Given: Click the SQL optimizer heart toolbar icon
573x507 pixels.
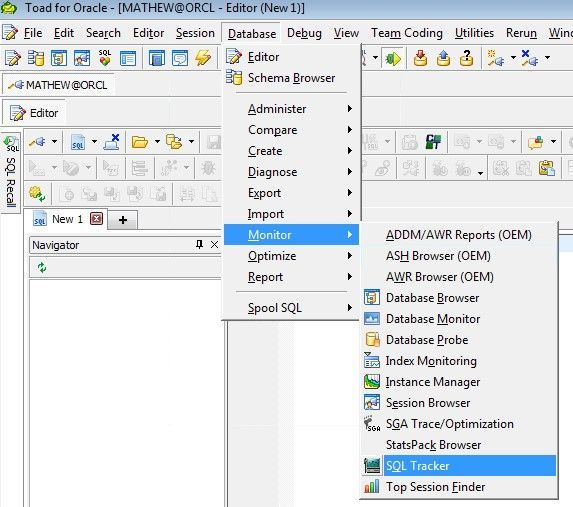Looking at the screenshot, I should pyautogui.click(x=105, y=58).
